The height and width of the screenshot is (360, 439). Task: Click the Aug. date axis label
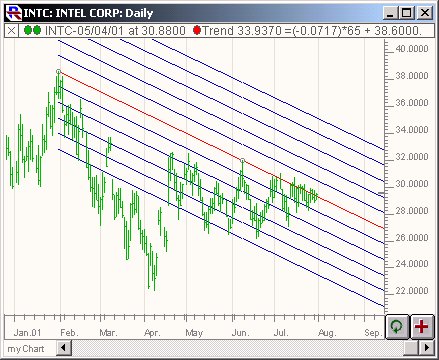tap(327, 333)
